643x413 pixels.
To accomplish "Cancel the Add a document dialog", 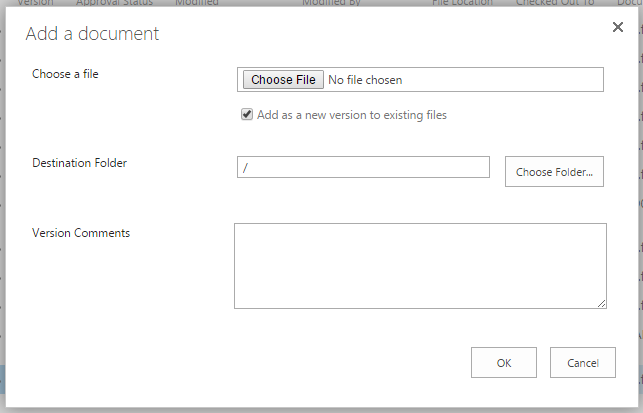I will point(583,363).
